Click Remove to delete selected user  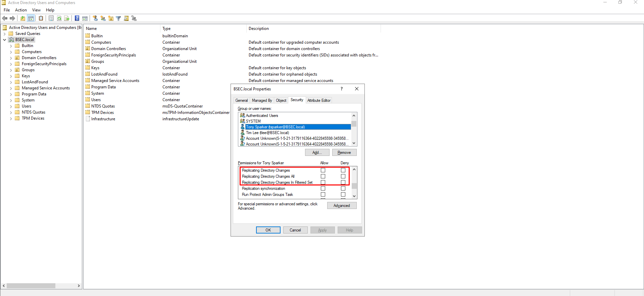(344, 153)
